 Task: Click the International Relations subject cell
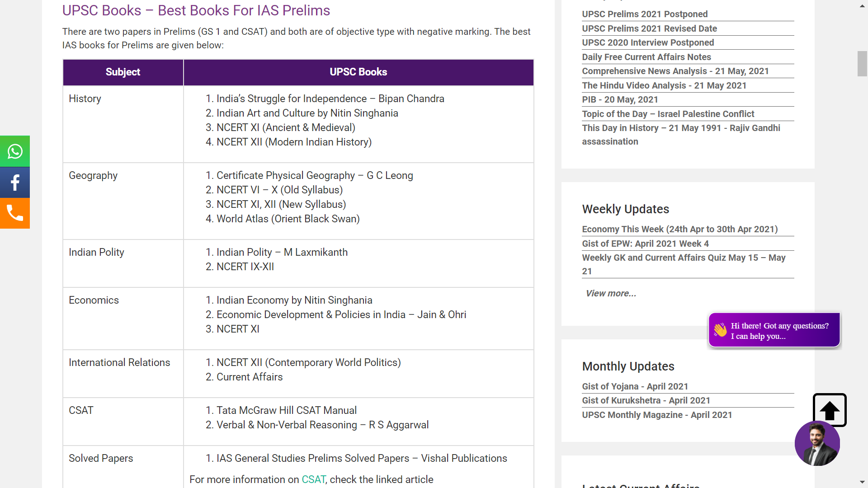123,374
